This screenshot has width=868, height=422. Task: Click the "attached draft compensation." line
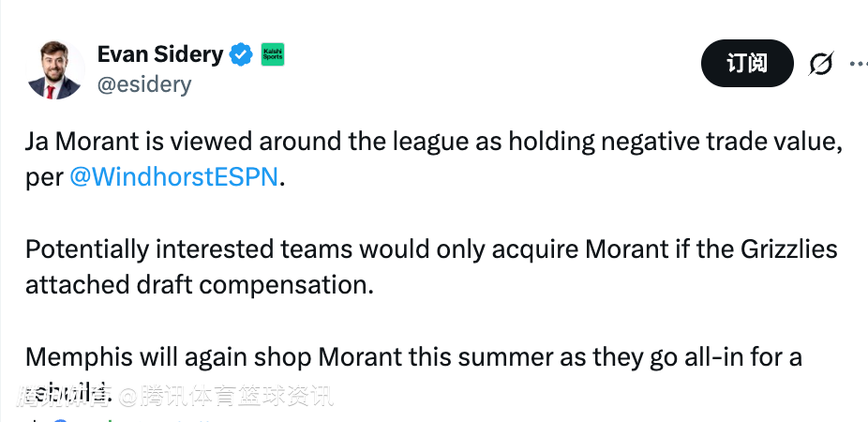coord(199,285)
